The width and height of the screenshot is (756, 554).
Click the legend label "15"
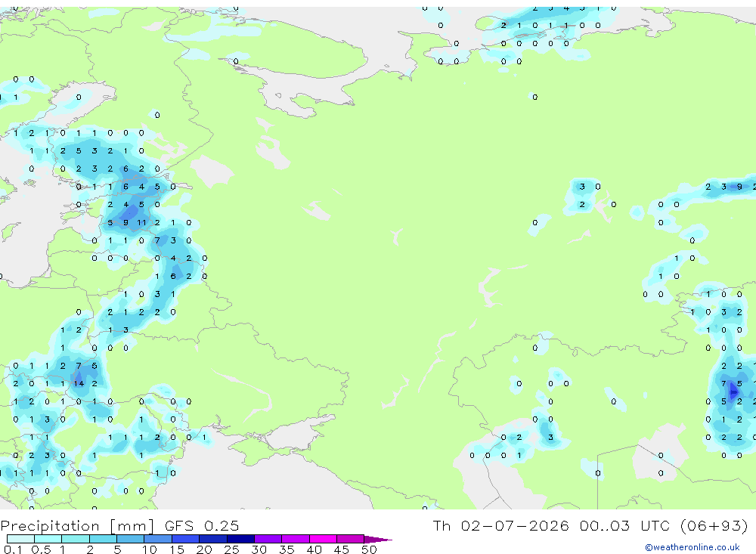[x=177, y=549]
